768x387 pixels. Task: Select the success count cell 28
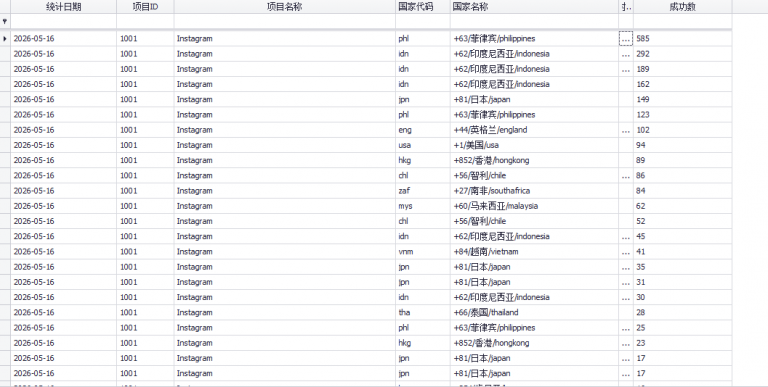click(x=683, y=313)
